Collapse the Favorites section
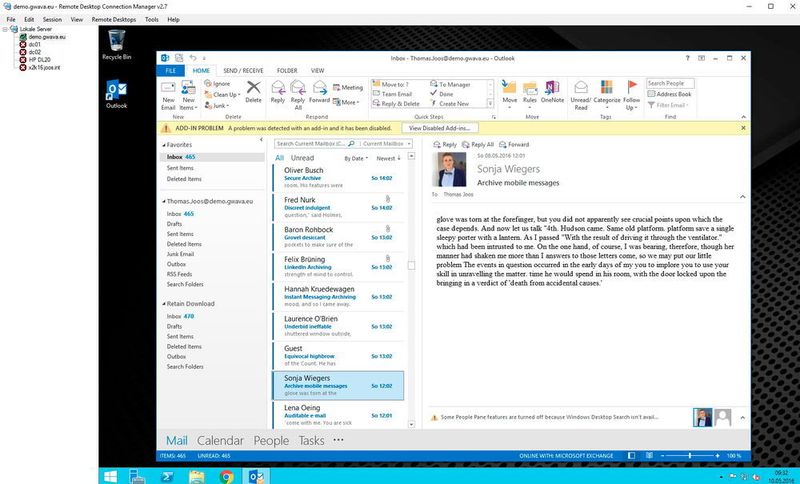 click(164, 145)
